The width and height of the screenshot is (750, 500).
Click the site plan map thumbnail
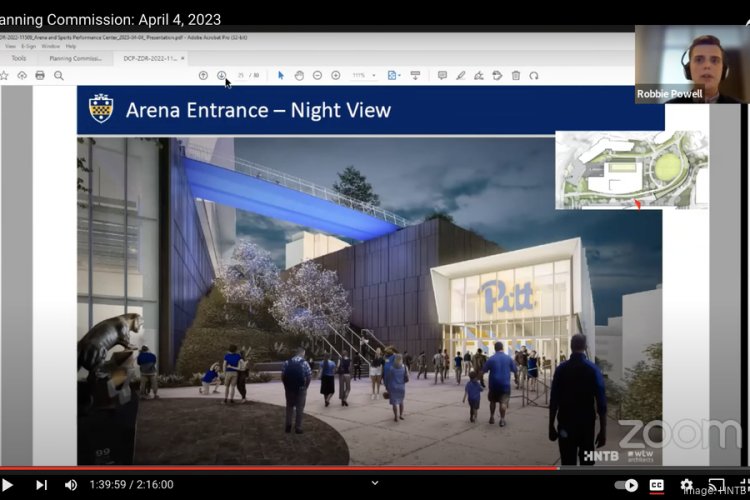(x=631, y=170)
